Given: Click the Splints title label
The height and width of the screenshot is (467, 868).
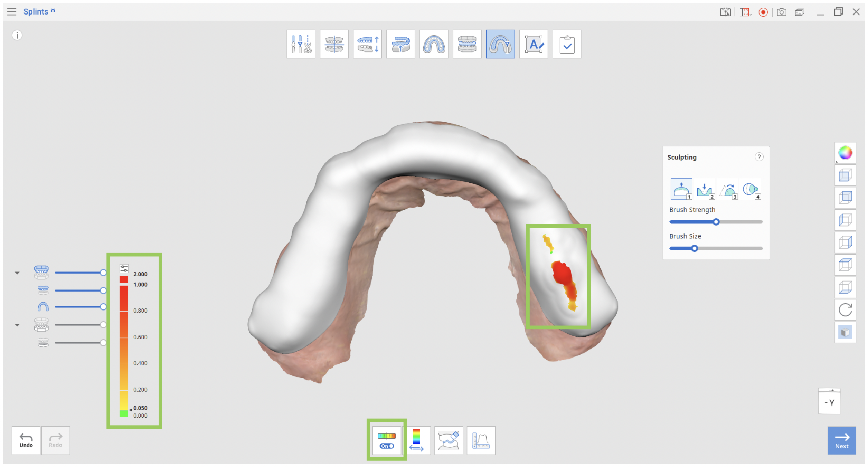Looking at the screenshot, I should pos(36,12).
